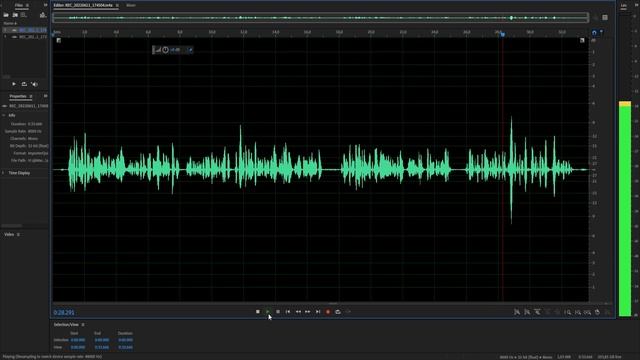Screen dimensions: 640x360
Task: Click Zoom Out Time icon
Action: (x=547, y=312)
